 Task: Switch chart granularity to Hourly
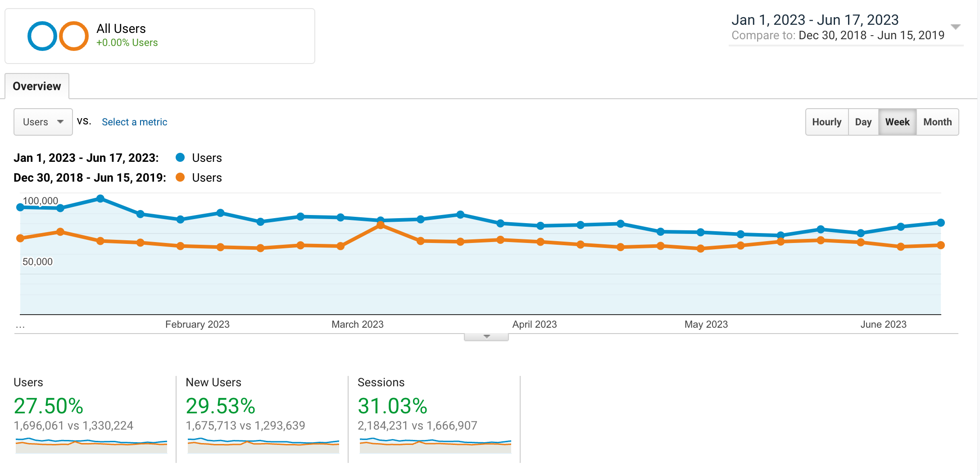tap(826, 122)
